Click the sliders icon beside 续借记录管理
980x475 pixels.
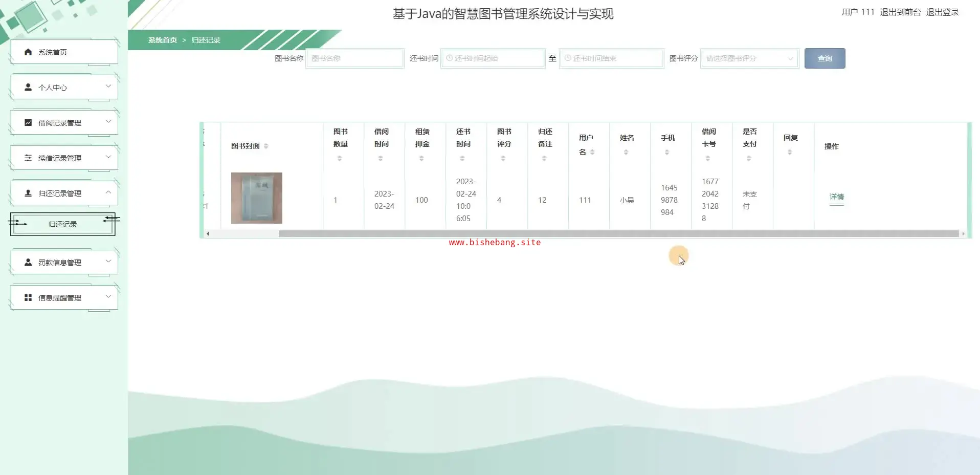(28, 158)
